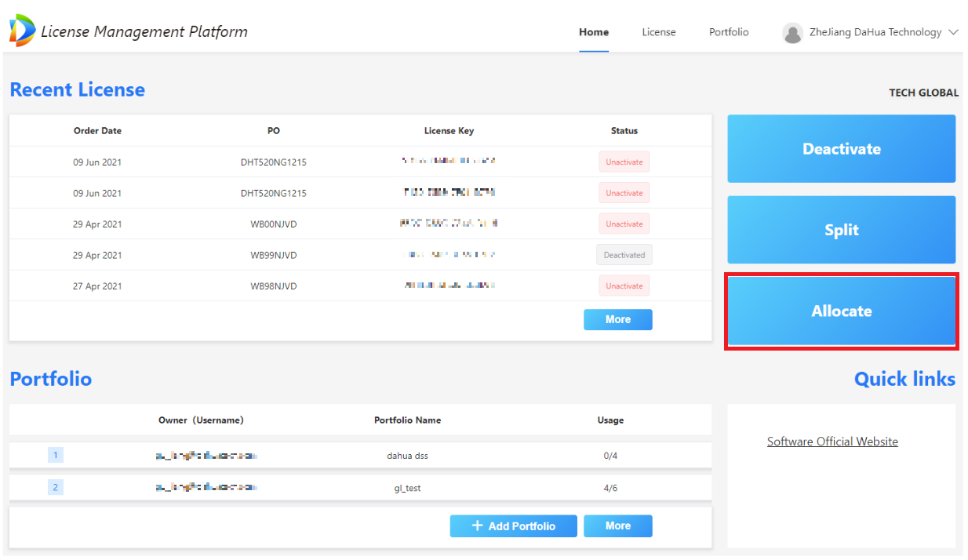Click row number 1 badge in Portfolio
This screenshot has height=560, width=968.
point(56,455)
